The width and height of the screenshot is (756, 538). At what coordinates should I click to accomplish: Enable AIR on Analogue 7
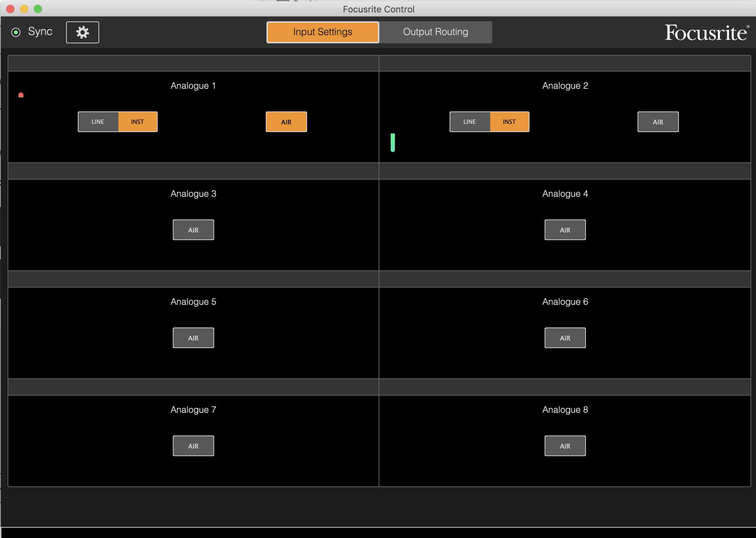193,445
